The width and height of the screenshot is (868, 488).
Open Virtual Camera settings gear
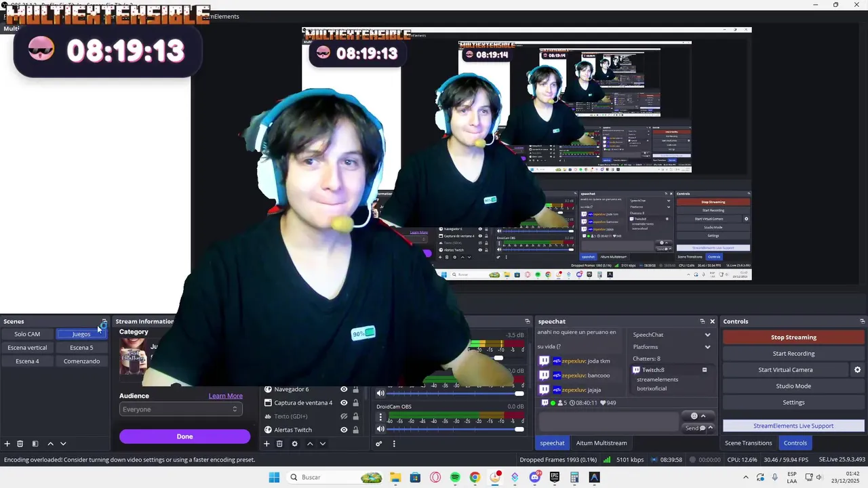tap(857, 370)
